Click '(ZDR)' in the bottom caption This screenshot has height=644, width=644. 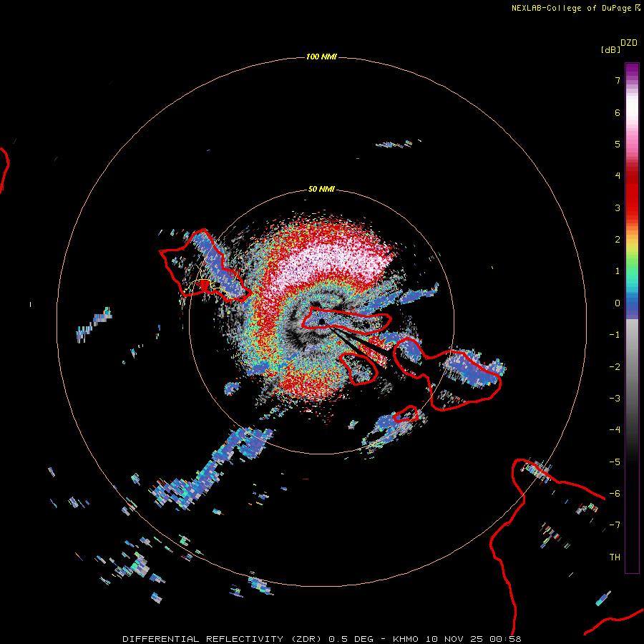click(x=306, y=639)
